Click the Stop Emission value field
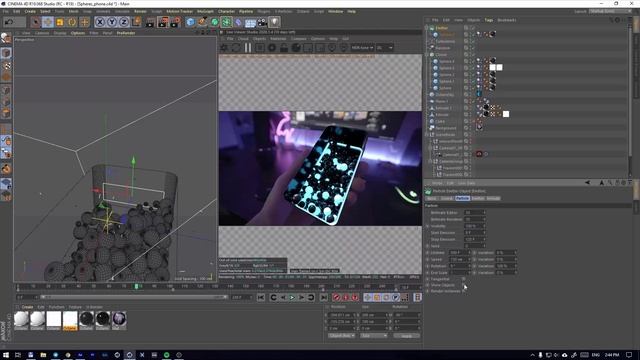 click(x=474, y=239)
